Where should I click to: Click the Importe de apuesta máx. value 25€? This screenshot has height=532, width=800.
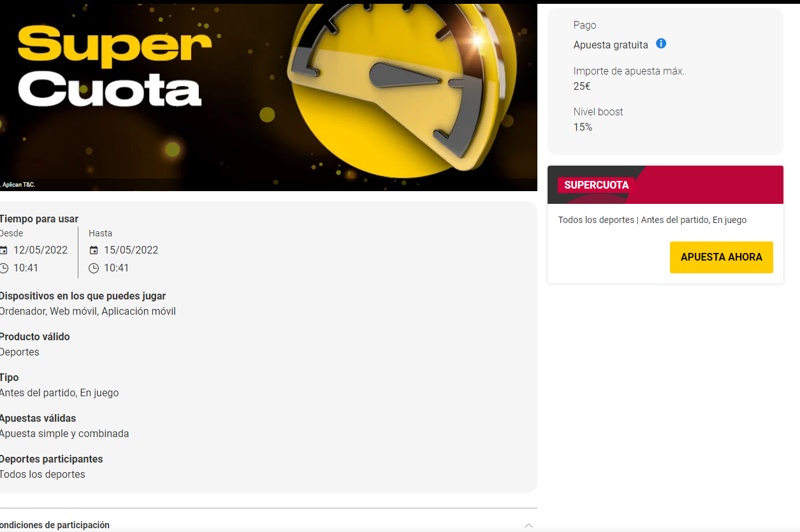click(x=582, y=87)
